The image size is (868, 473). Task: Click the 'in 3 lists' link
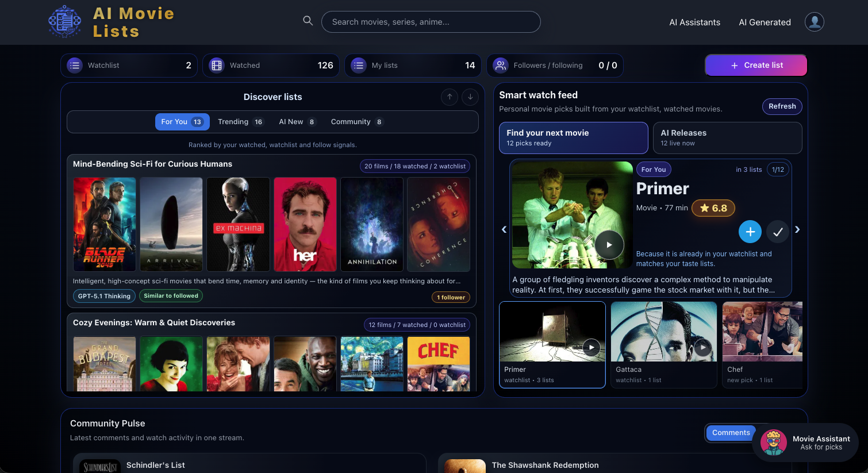(748, 170)
